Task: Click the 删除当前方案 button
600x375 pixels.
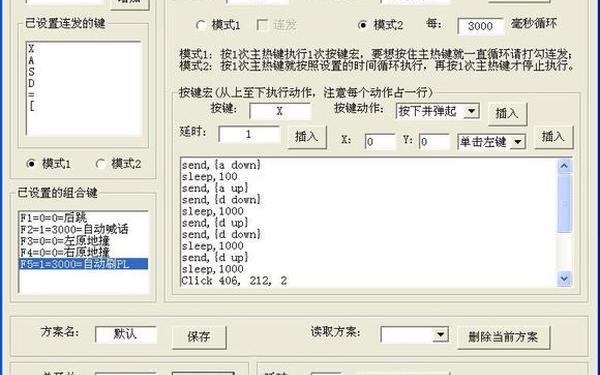Action: (x=503, y=337)
